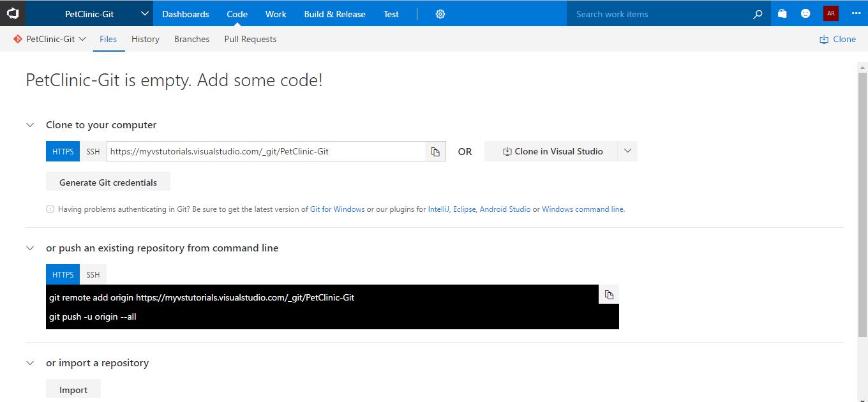Open the Android Studio plugin link
This screenshot has height=402, width=868.
(x=505, y=209)
